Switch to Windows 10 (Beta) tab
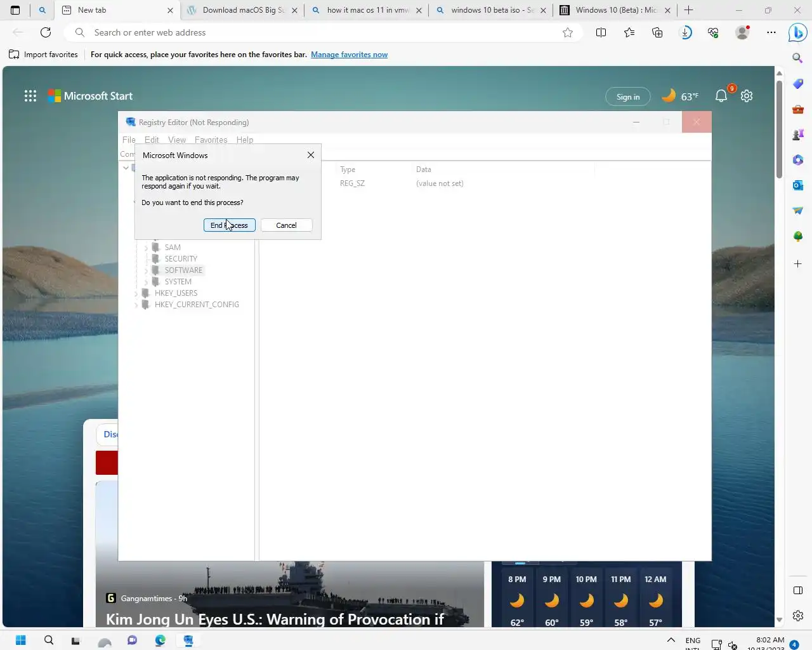This screenshot has width=812, height=650. coord(615,10)
